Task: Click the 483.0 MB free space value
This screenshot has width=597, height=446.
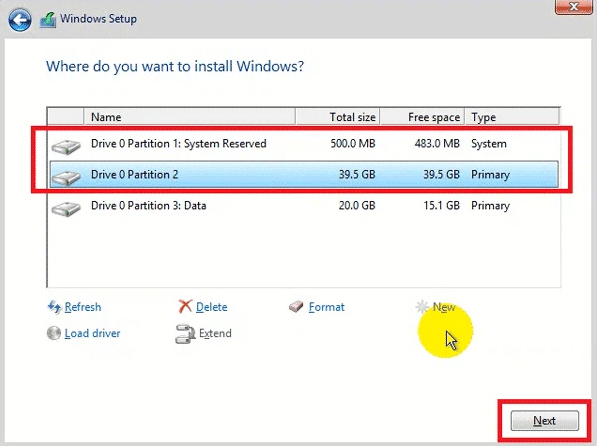Action: (437, 144)
